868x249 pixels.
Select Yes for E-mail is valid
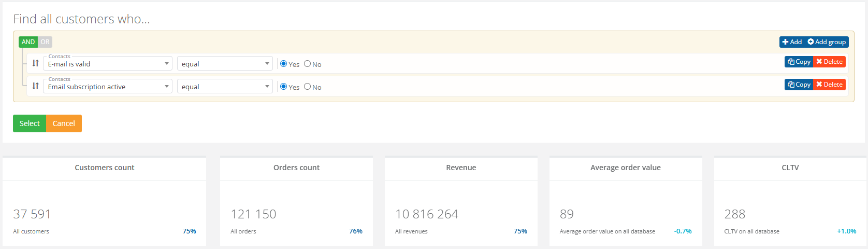click(x=283, y=64)
